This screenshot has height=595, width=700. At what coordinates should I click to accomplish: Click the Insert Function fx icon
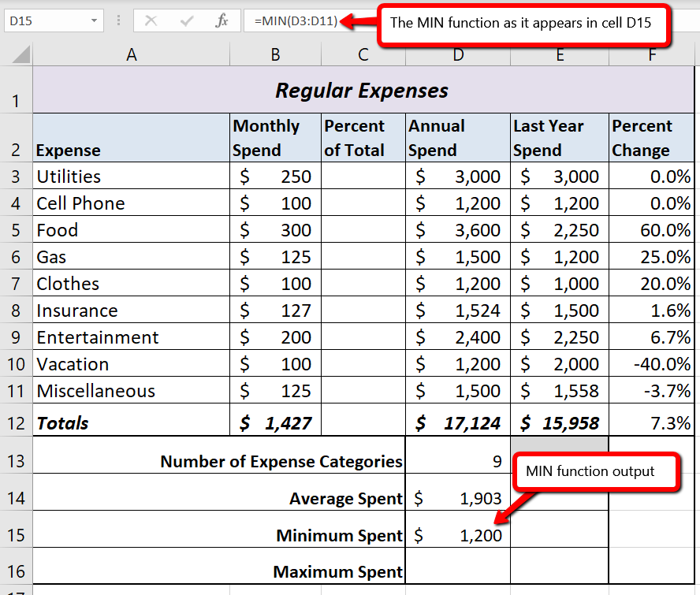(x=222, y=21)
